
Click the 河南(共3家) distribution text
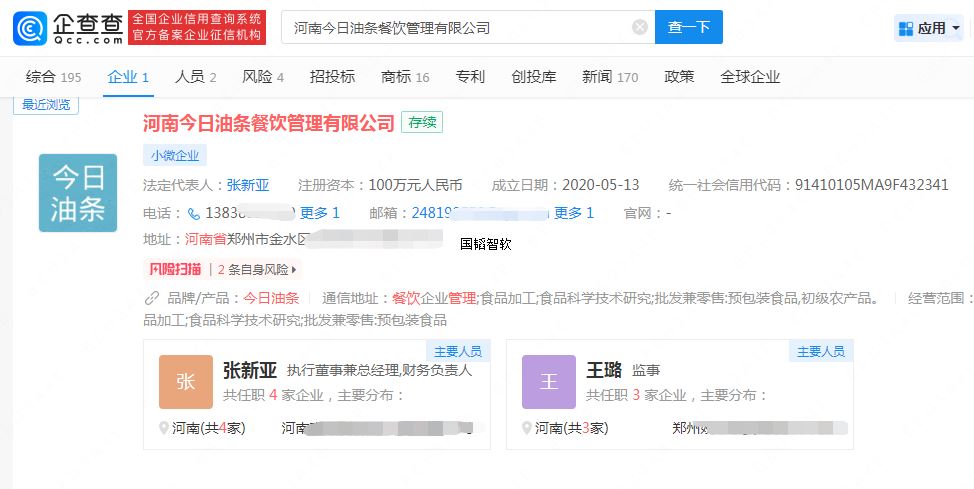571,428
